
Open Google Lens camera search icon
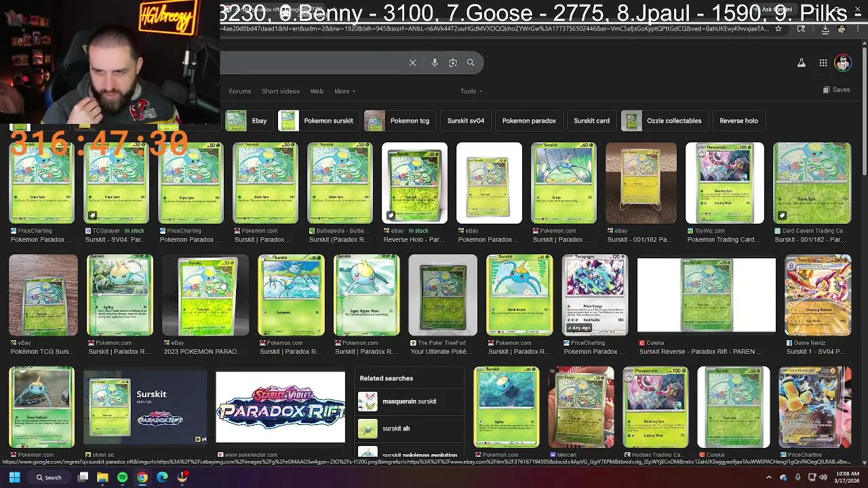(x=453, y=63)
